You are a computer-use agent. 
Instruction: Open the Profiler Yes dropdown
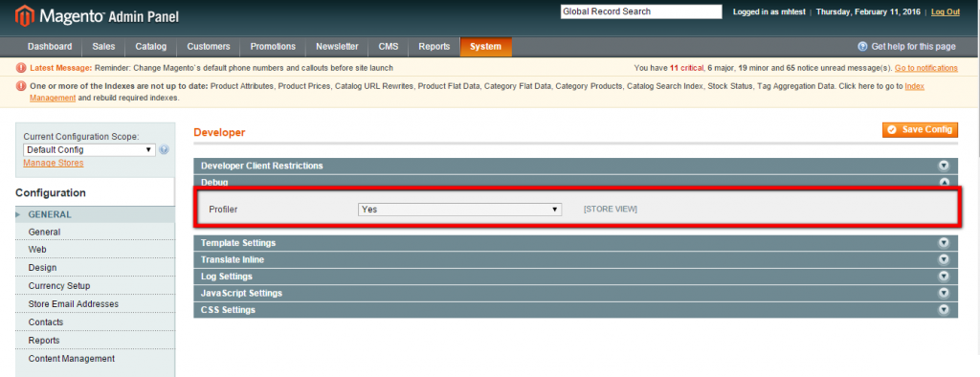tap(460, 210)
